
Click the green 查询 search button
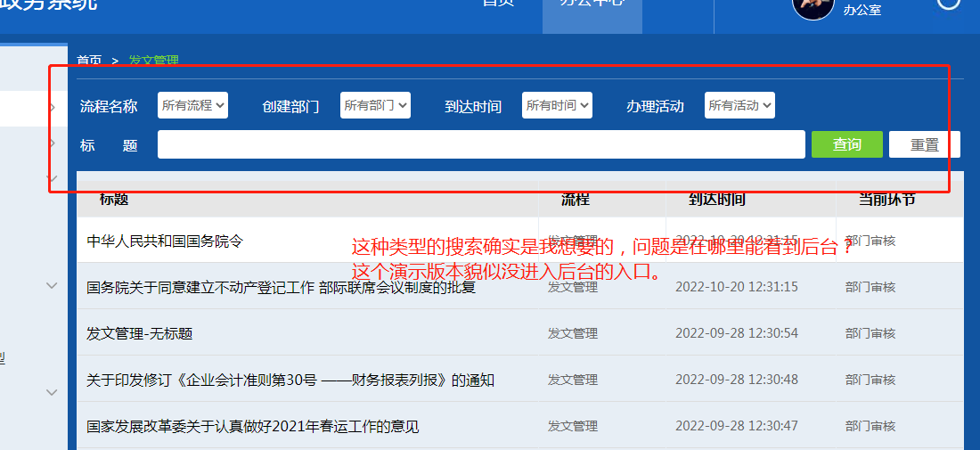(847, 144)
